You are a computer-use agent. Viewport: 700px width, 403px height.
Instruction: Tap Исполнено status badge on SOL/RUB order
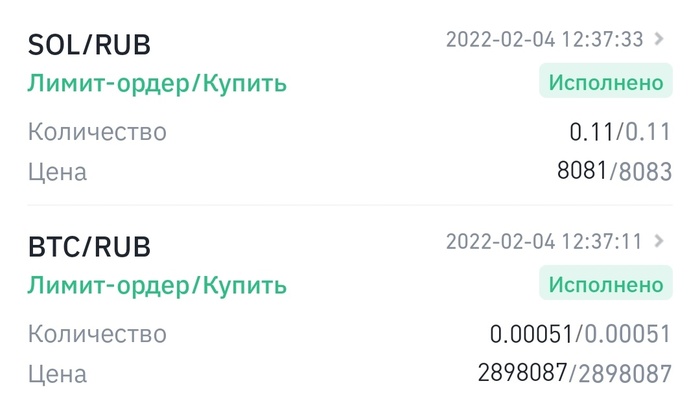click(604, 81)
